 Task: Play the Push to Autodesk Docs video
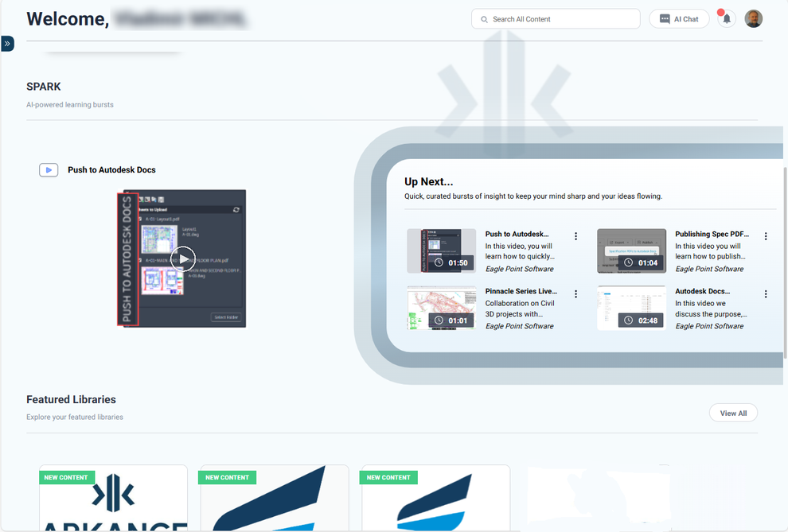pos(183,259)
